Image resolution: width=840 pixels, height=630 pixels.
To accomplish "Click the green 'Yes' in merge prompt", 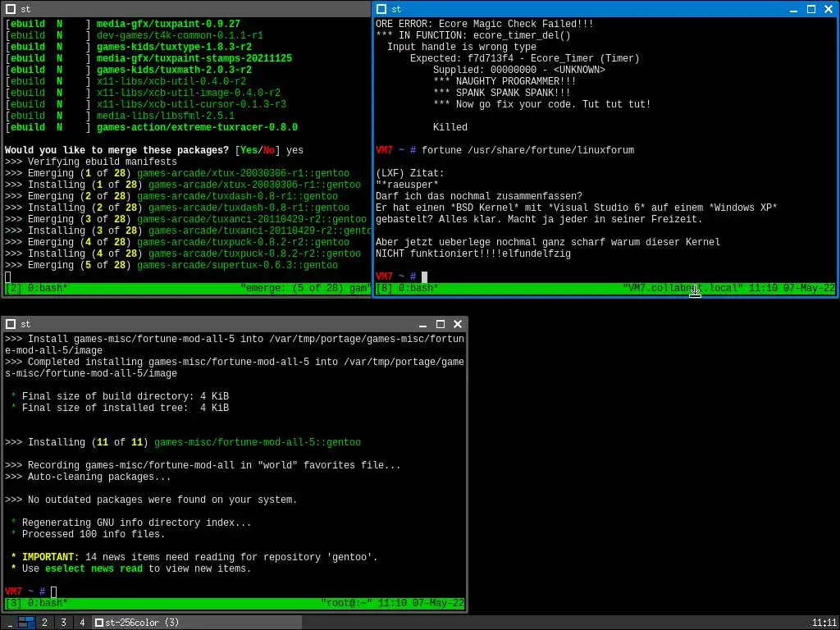I will (x=249, y=151).
